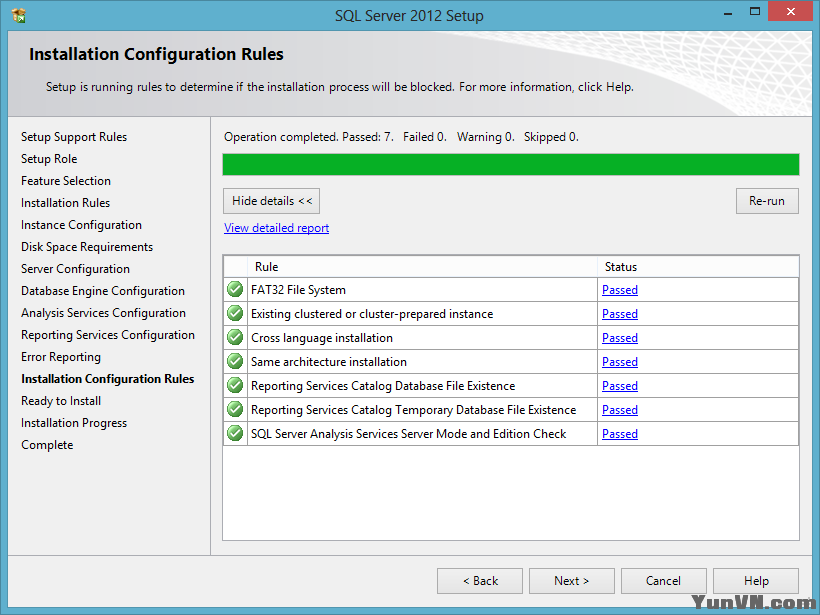Select Analysis Services Configuration step
This screenshot has height=615, width=820.
click(103, 313)
